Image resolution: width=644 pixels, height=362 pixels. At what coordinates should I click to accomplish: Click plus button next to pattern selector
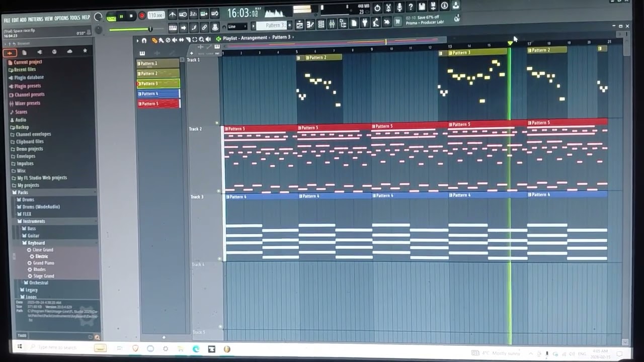[289, 25]
